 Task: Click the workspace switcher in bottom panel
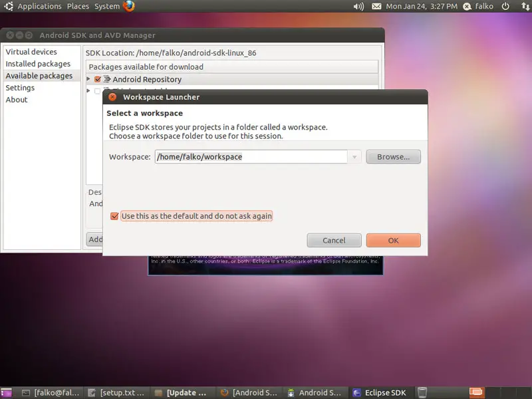476,392
